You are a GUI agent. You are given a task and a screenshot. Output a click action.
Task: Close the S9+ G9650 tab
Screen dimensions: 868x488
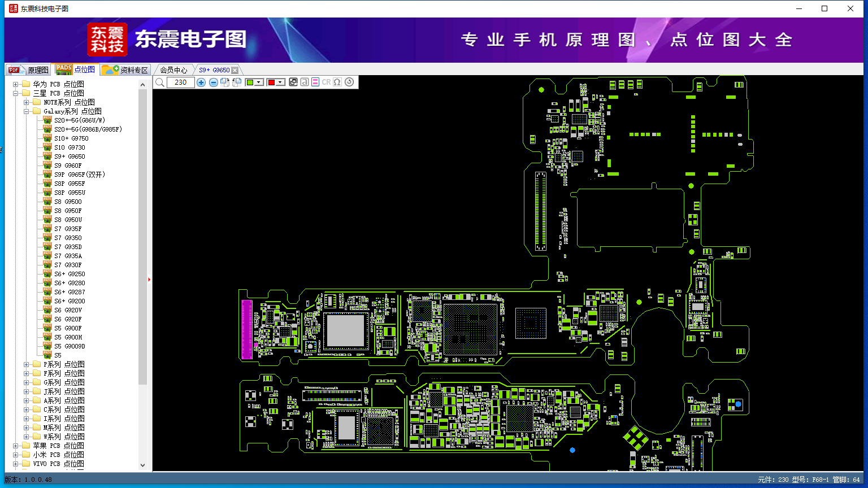click(235, 70)
